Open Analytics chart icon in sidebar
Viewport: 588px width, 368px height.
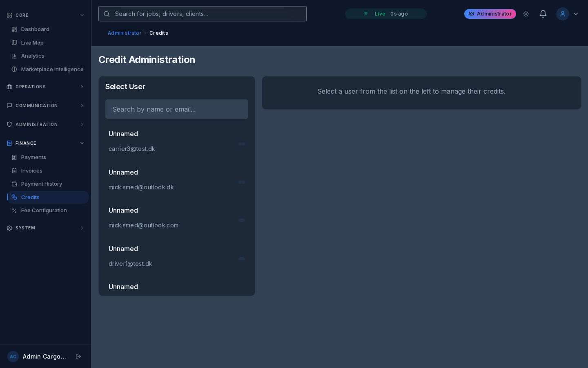coord(14,56)
